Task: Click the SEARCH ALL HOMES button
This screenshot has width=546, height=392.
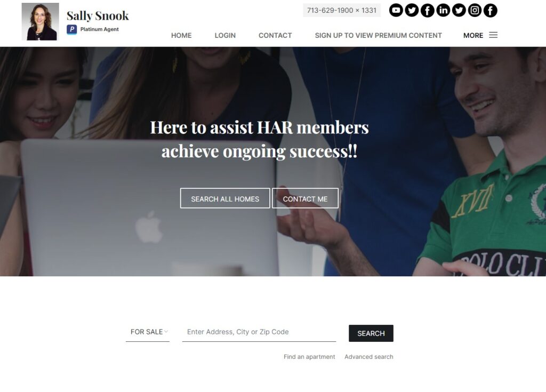Action: tap(225, 198)
